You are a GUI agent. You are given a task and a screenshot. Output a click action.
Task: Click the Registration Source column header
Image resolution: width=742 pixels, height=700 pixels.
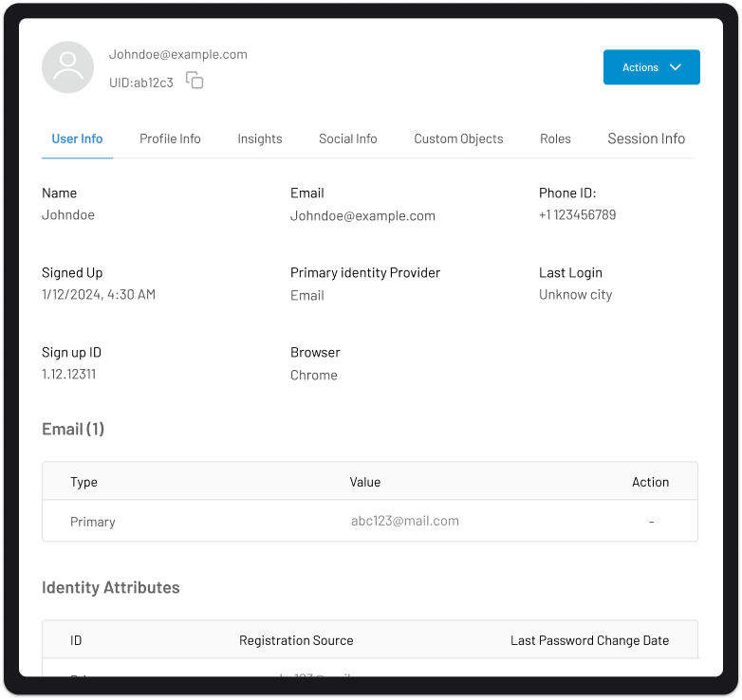coord(296,640)
